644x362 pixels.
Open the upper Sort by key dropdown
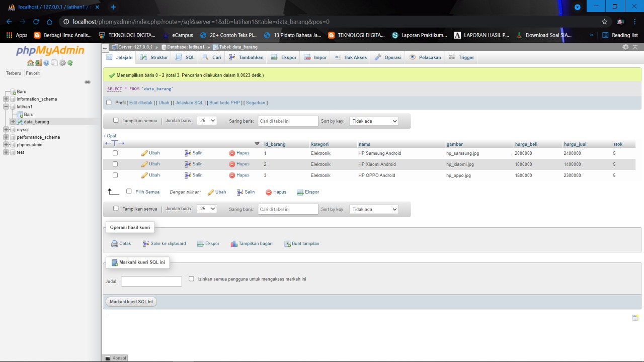tap(374, 121)
